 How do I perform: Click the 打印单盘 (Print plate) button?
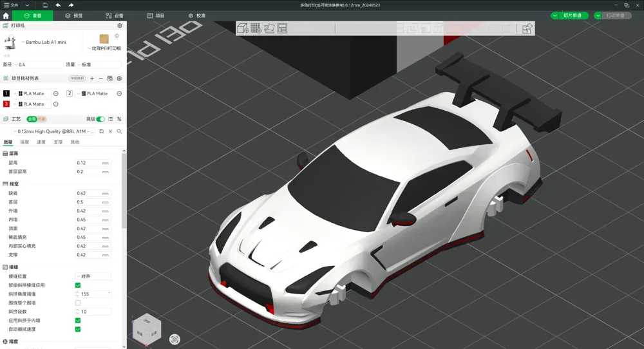(x=616, y=15)
